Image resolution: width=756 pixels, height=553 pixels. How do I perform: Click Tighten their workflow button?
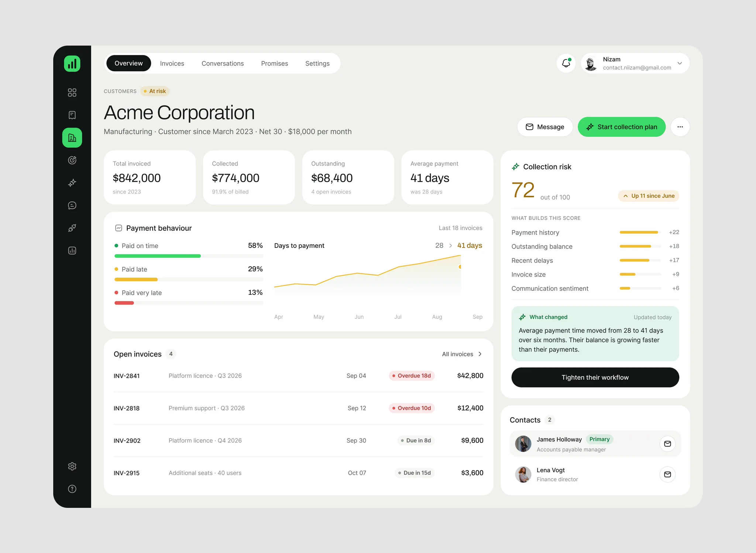coord(595,377)
